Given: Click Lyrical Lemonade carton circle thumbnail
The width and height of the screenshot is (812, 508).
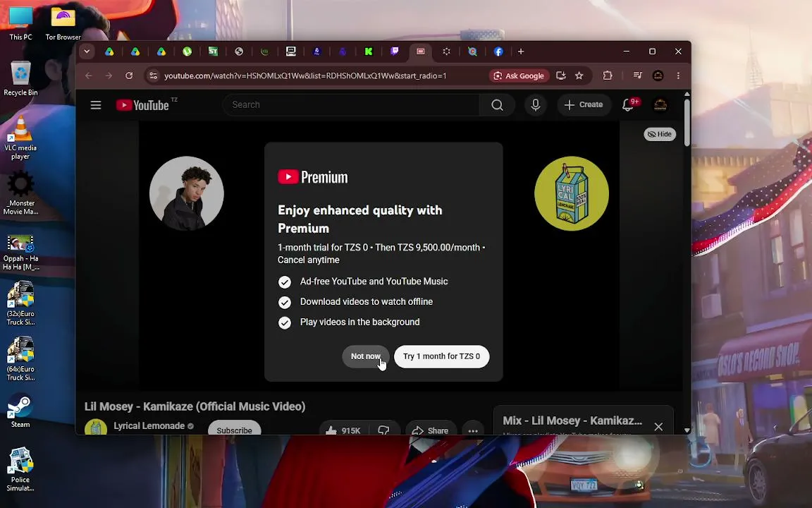Looking at the screenshot, I should click(x=572, y=193).
